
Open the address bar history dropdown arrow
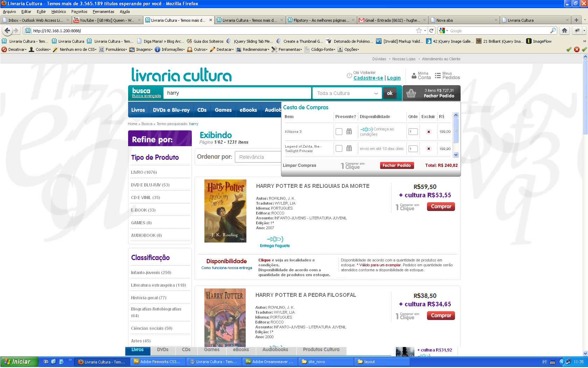(x=425, y=30)
